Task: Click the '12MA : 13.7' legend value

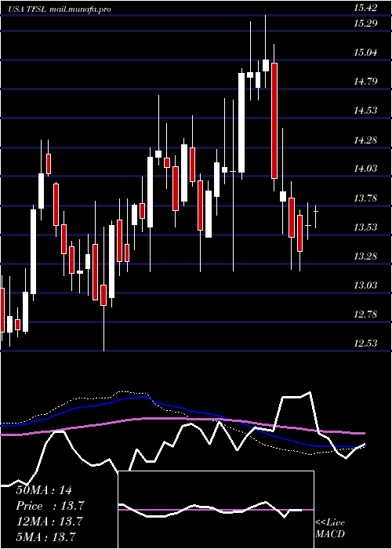Action: pos(49,522)
